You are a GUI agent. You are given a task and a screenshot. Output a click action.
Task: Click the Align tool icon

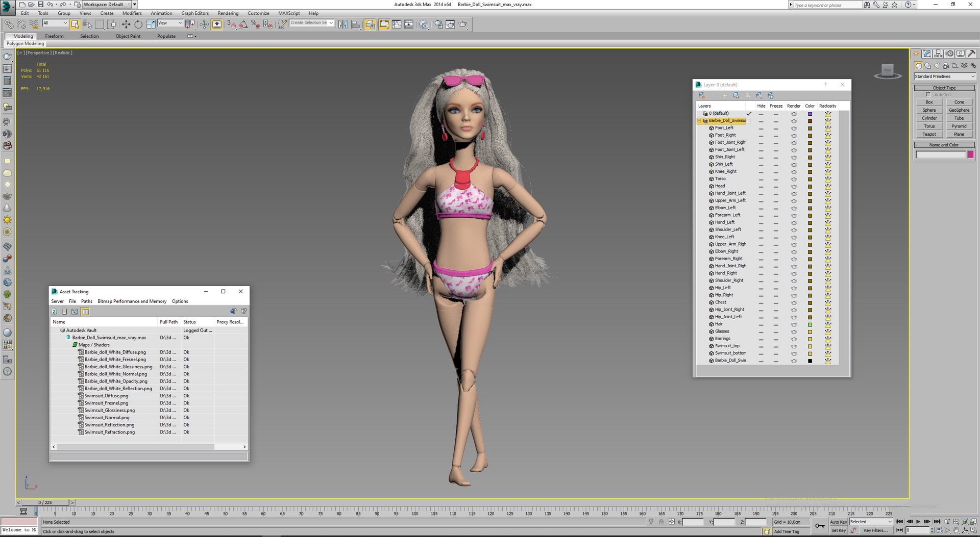pos(355,24)
